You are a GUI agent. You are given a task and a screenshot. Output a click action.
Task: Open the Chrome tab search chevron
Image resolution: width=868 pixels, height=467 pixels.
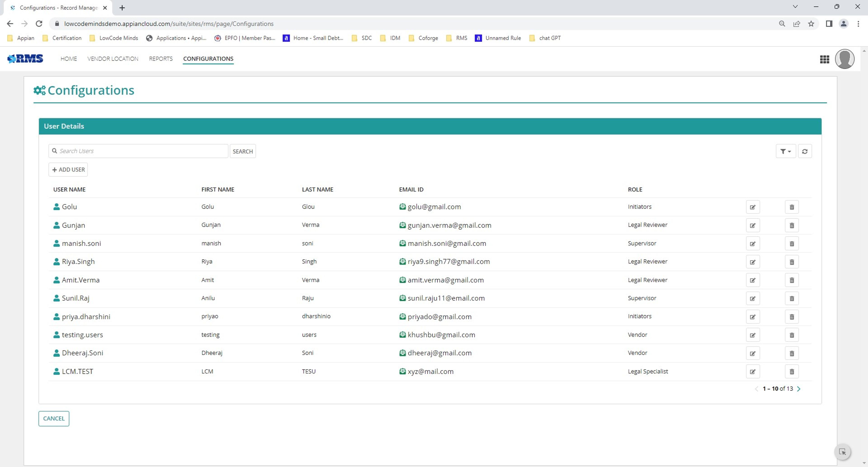click(795, 7)
